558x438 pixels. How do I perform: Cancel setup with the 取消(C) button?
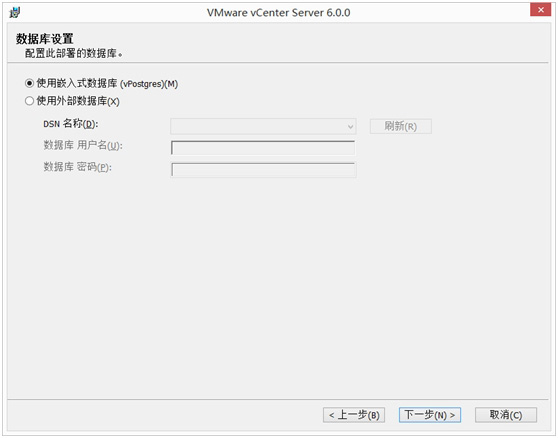click(x=506, y=415)
